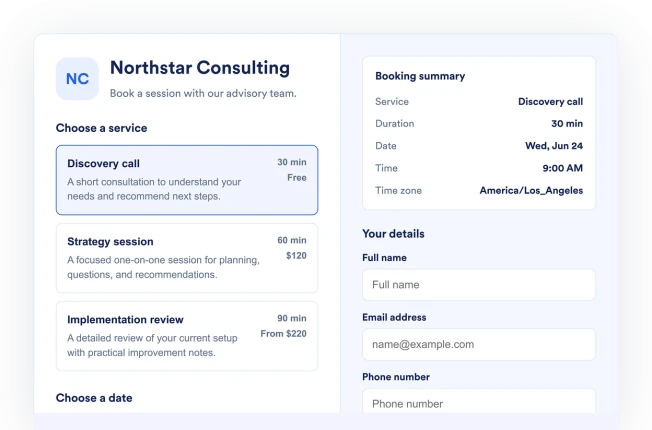
Task: Click the Your details section heading
Action: pyautogui.click(x=393, y=234)
